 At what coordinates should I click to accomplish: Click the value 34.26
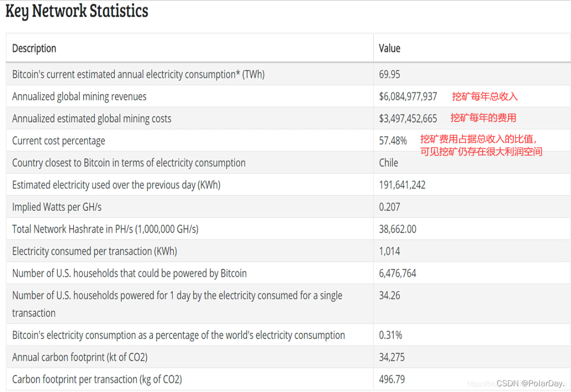[x=389, y=296]
